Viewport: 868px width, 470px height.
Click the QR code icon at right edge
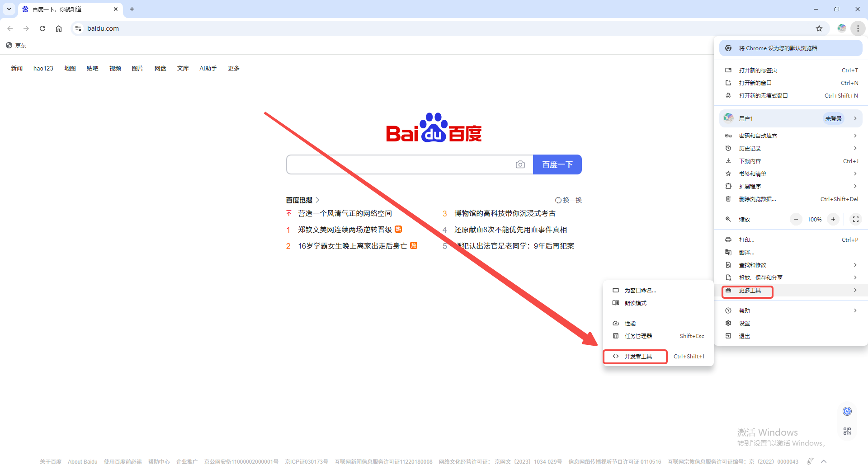[847, 431]
